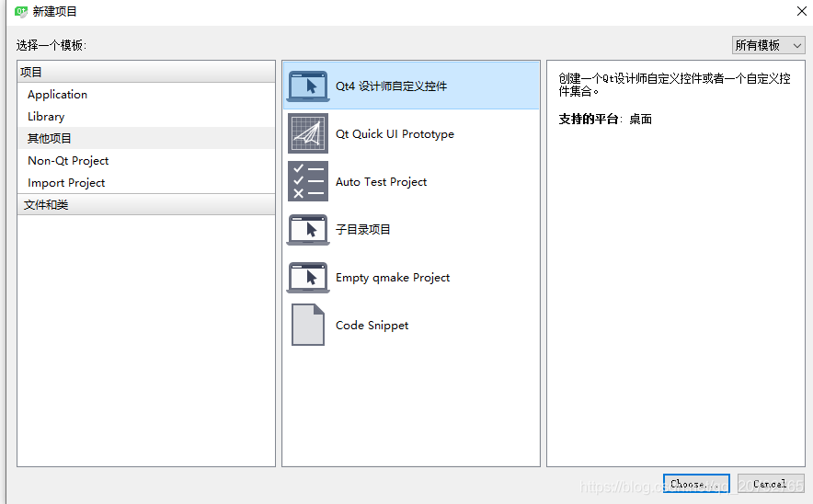Click the 子目录项目 template icon
Screen dimensions: 813x504
pos(308,229)
